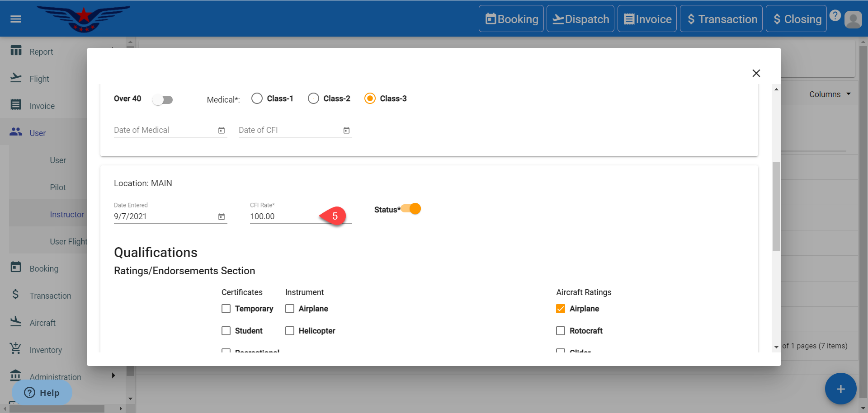868x413 pixels.
Task: Go to Transaction in top navigation
Action: pos(721,19)
